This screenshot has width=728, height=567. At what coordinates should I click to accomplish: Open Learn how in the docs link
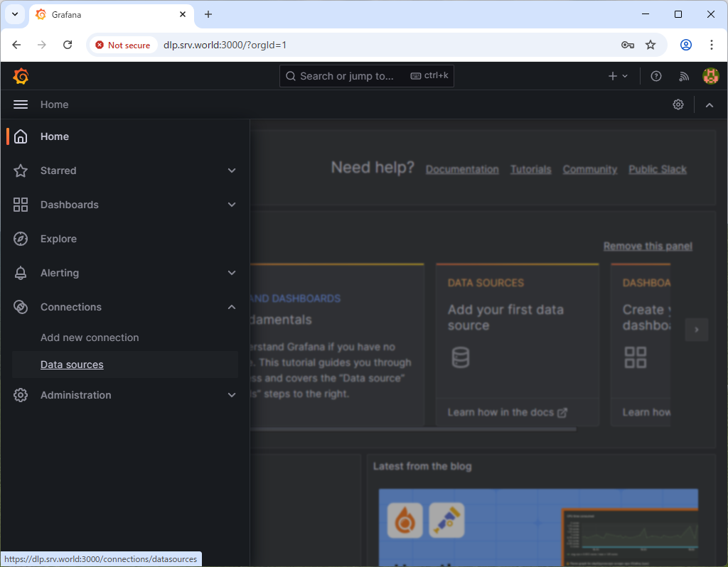click(507, 413)
